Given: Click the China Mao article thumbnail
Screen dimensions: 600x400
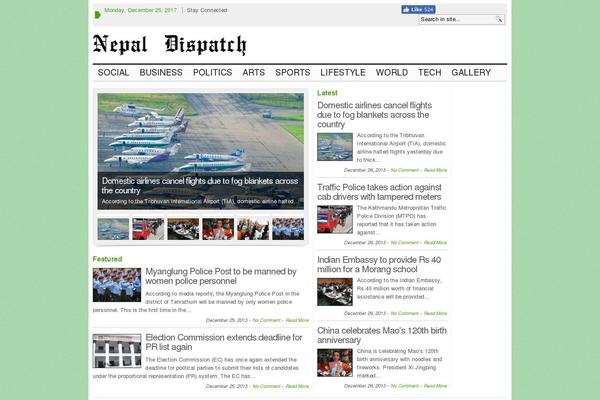Looking at the screenshot, I should 335,363.
